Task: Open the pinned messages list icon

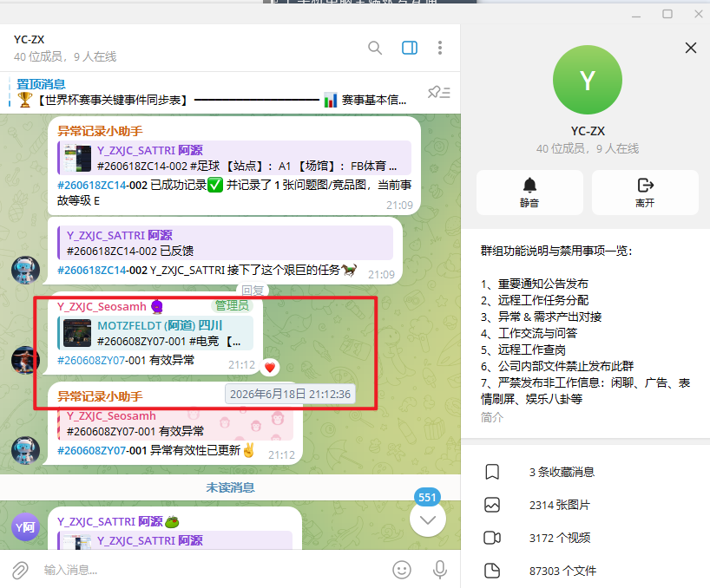Action: click(439, 92)
